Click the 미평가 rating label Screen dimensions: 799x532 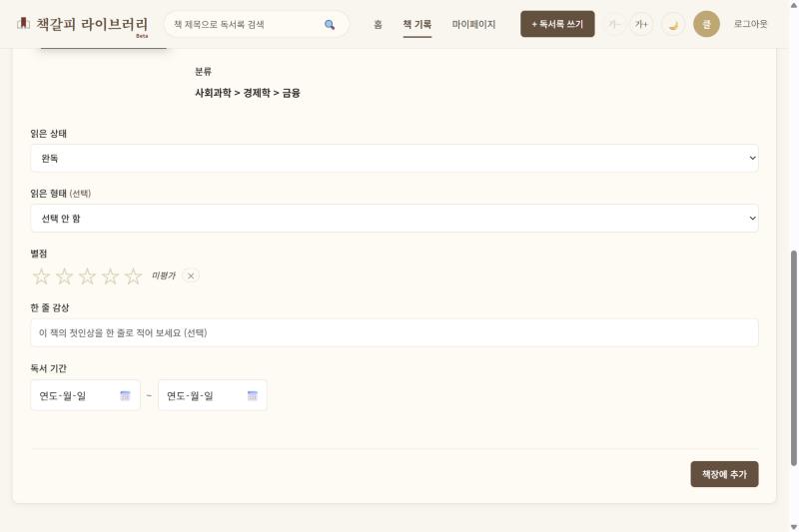[x=164, y=275]
